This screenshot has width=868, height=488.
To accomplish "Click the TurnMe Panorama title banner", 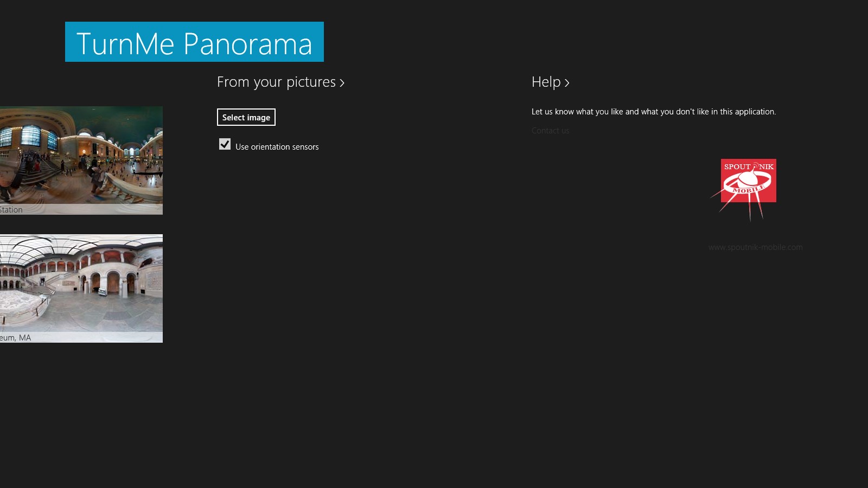I will pos(194,42).
